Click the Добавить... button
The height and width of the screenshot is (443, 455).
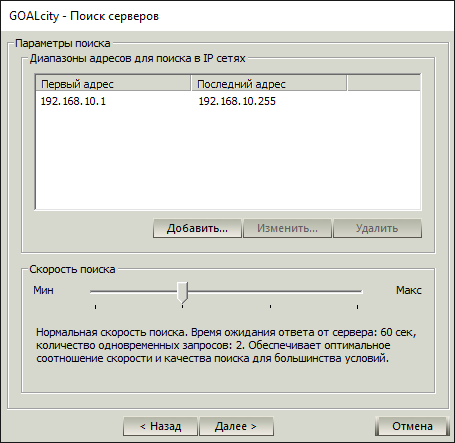[197, 228]
